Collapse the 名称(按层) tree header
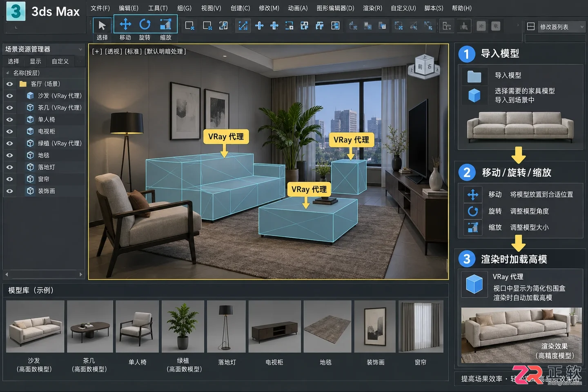The width and height of the screenshot is (588, 392). coord(7,73)
